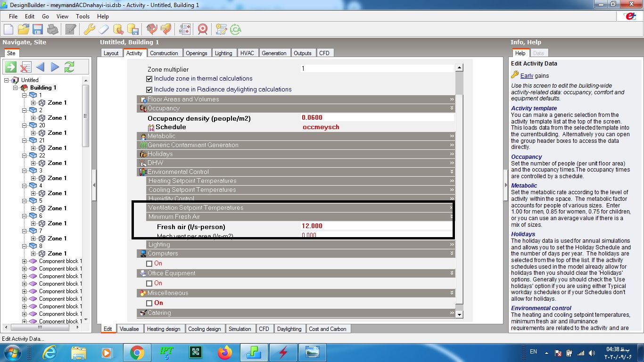Click the bullseye target icon in toolbar
Viewport: 644px width, 362px height.
(203, 29)
